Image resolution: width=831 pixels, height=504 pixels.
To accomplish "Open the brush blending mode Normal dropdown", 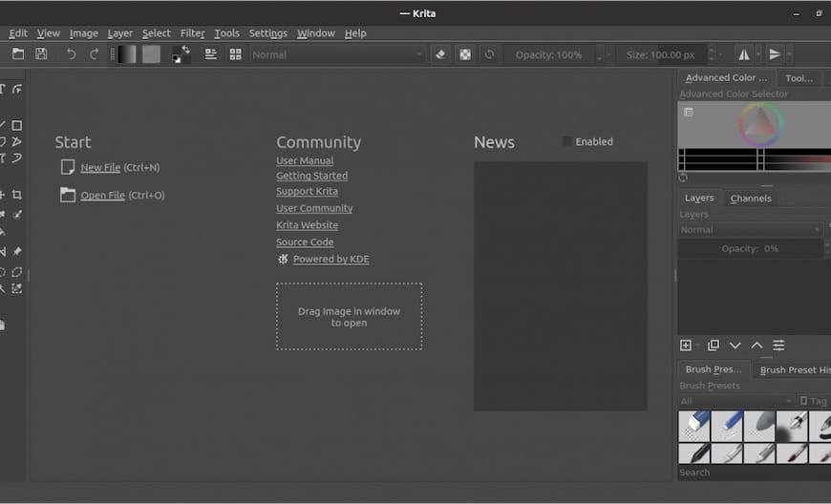I will pyautogui.click(x=337, y=54).
